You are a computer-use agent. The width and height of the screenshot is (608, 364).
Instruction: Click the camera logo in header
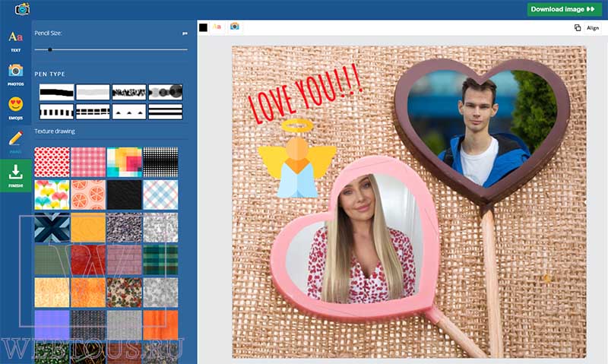pos(22,8)
